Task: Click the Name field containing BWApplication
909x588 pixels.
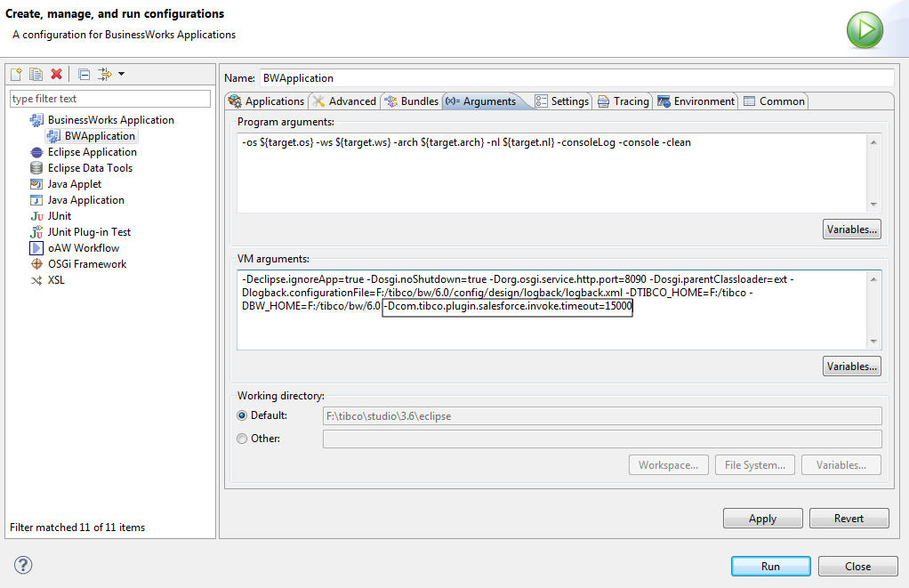Action: 575,78
